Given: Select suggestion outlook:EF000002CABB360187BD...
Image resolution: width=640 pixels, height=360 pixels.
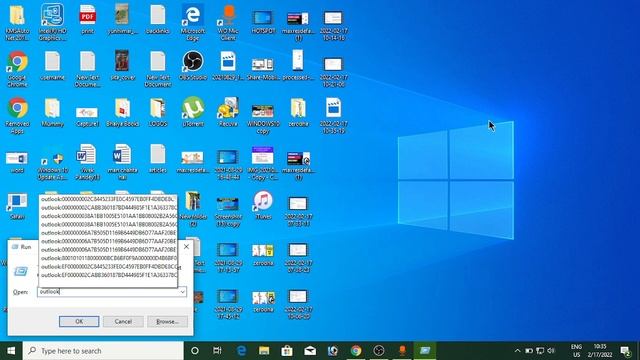Looking at the screenshot, I should tap(108, 275).
